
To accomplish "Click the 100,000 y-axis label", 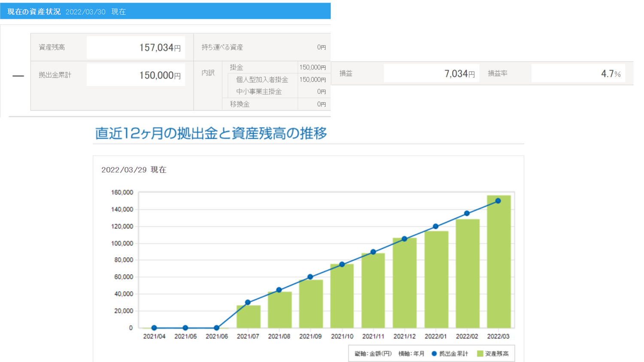I will tap(122, 243).
